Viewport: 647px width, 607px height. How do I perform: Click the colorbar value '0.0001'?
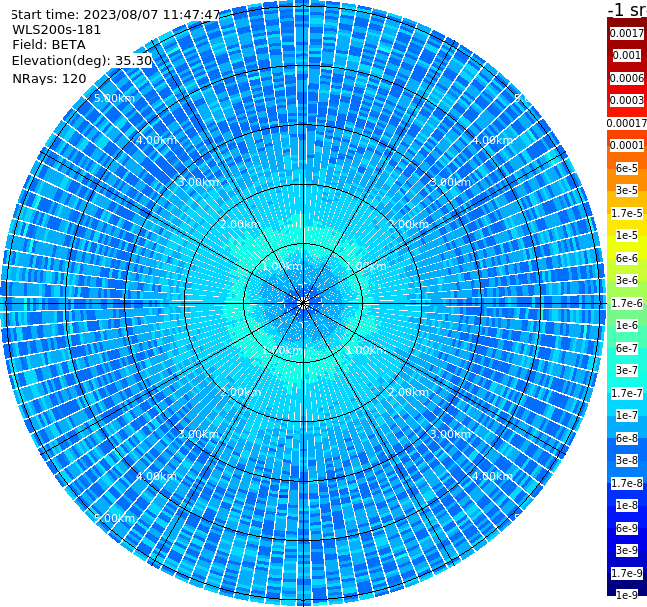coord(627,145)
